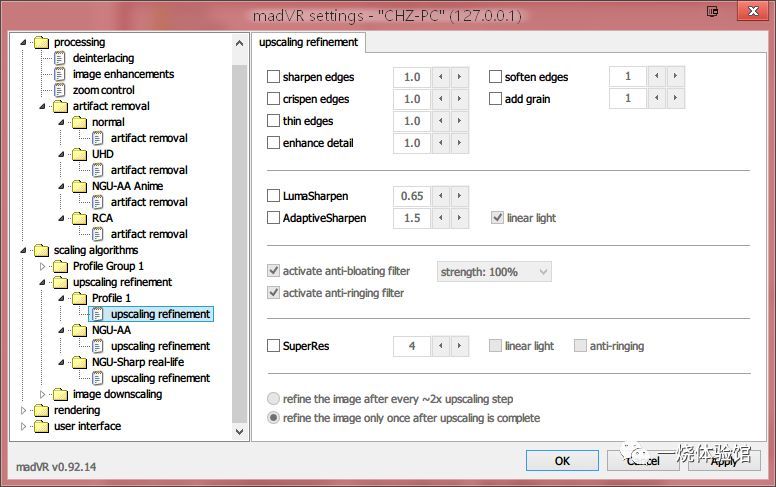The width and height of the screenshot is (776, 487).
Task: Increase LumaSharpen value with right arrow
Action: (459, 196)
